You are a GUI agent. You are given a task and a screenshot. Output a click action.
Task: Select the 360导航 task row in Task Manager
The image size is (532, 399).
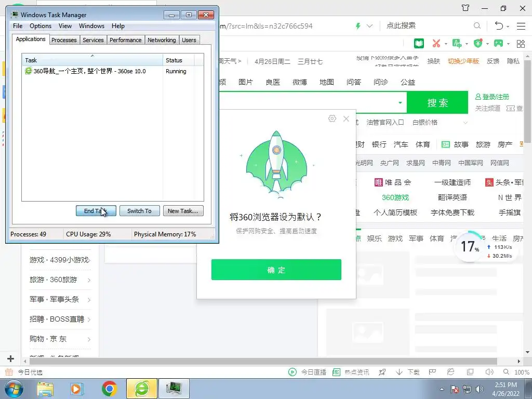[112, 71]
